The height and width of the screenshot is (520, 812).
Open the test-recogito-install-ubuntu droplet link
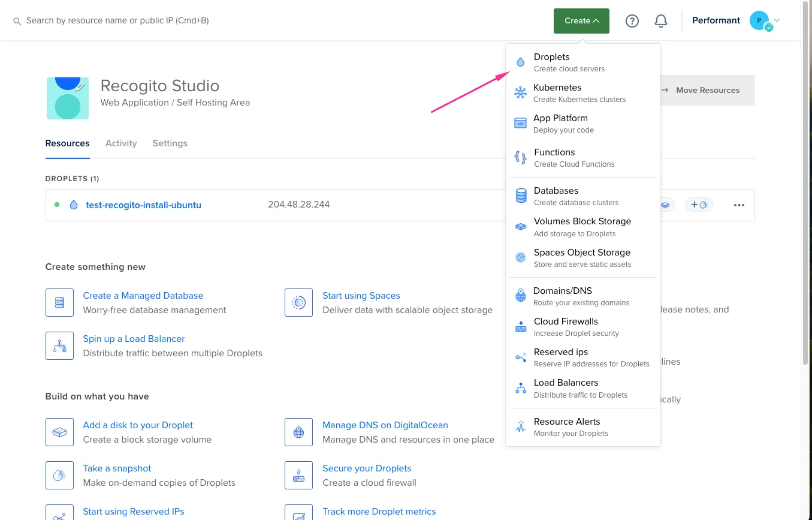144,205
